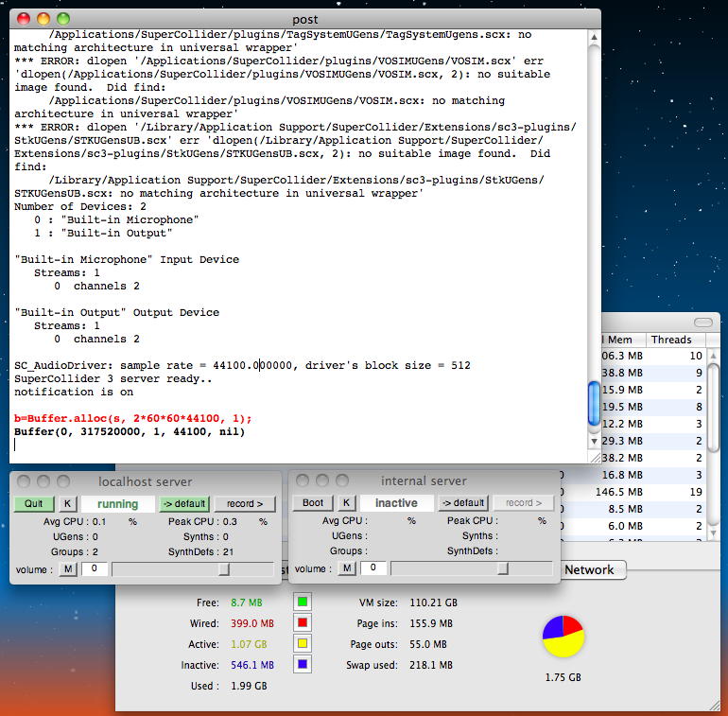Click the green Free memory swatch
Image resolution: width=728 pixels, height=716 pixels.
(303, 602)
